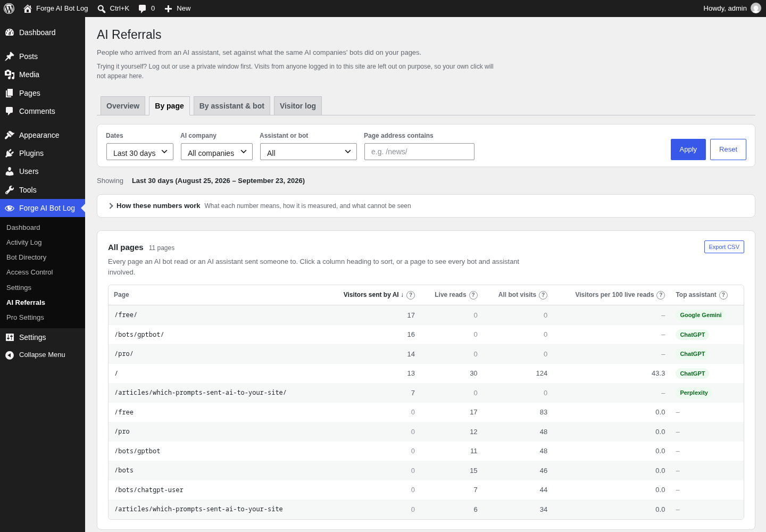Open the Forge AI Bot Log home icon
This screenshot has height=532, width=766.
pos(28,9)
